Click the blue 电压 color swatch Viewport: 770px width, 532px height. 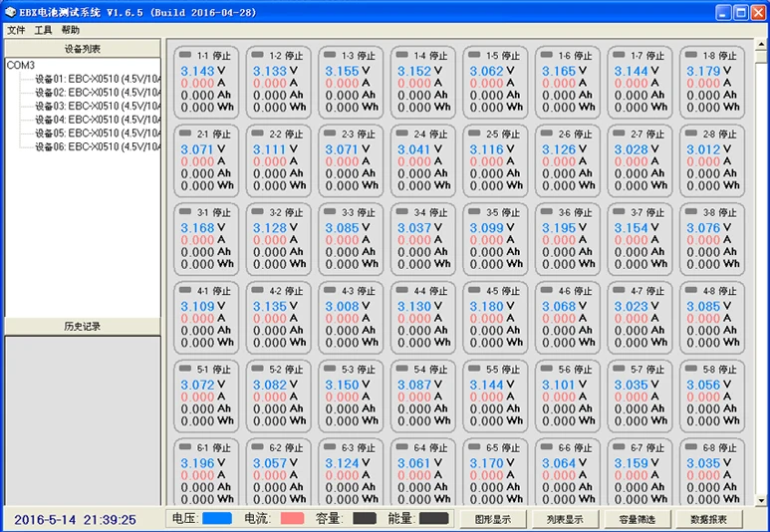[x=216, y=518]
